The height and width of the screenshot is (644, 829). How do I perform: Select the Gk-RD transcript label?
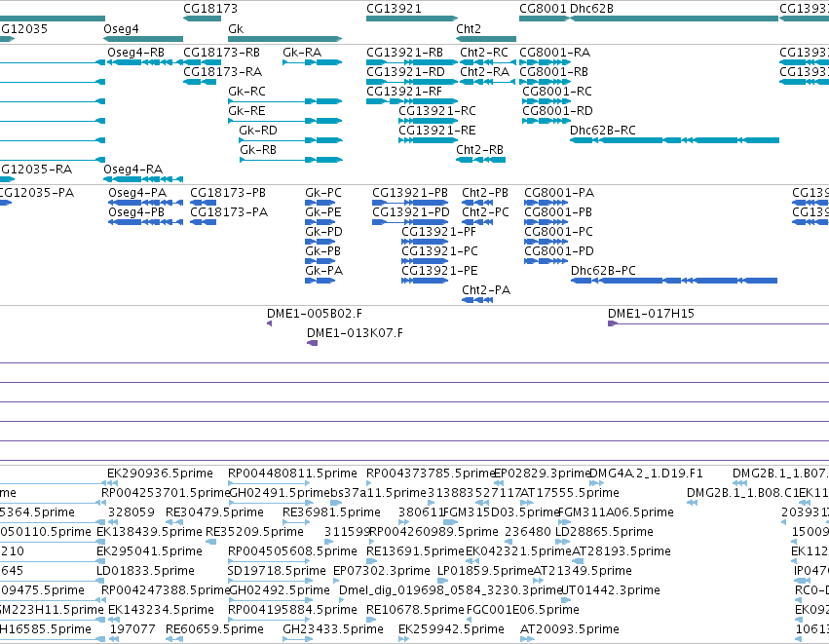click(x=258, y=131)
